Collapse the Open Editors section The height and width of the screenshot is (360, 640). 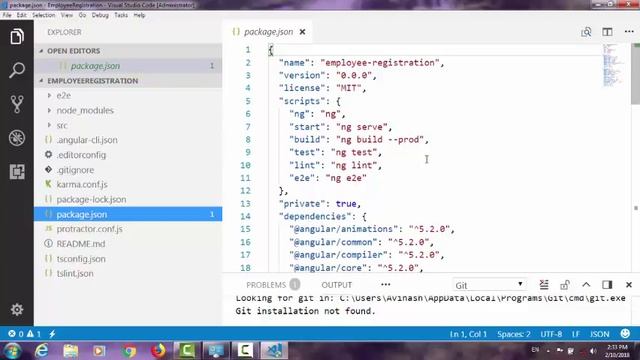[x=128, y=51]
